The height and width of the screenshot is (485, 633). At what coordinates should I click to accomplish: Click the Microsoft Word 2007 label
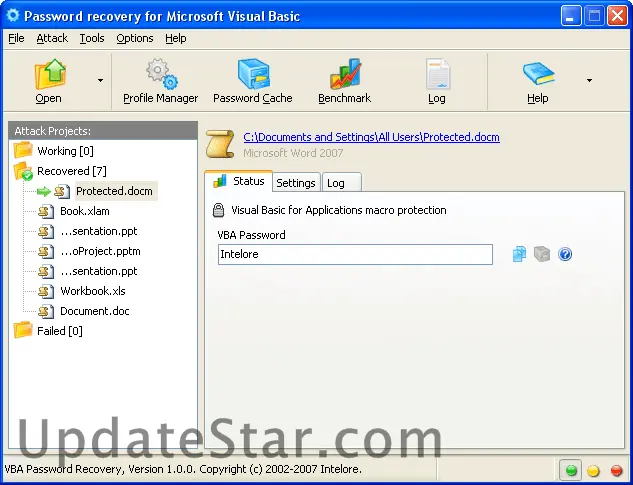(293, 153)
